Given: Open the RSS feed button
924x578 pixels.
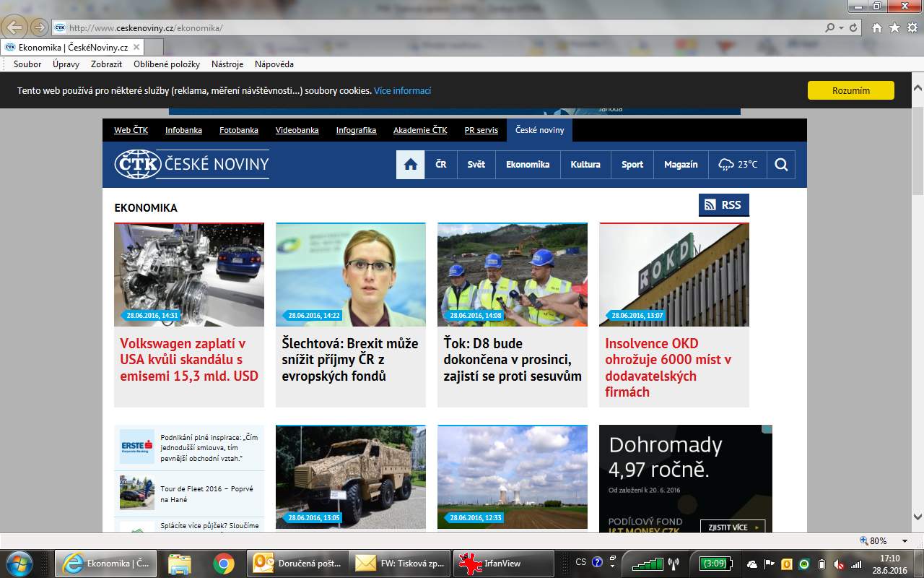Looking at the screenshot, I should point(724,204).
